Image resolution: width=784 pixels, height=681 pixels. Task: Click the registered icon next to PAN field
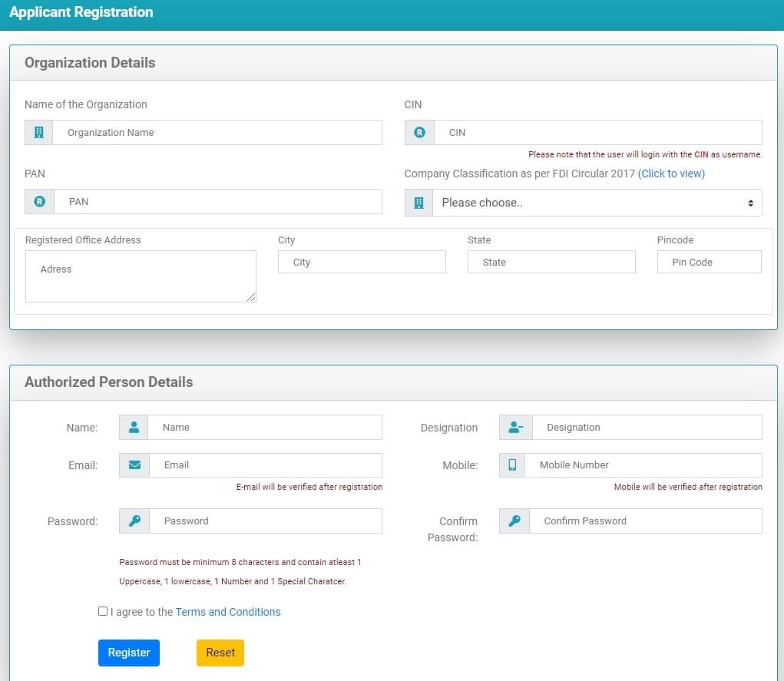(x=38, y=201)
